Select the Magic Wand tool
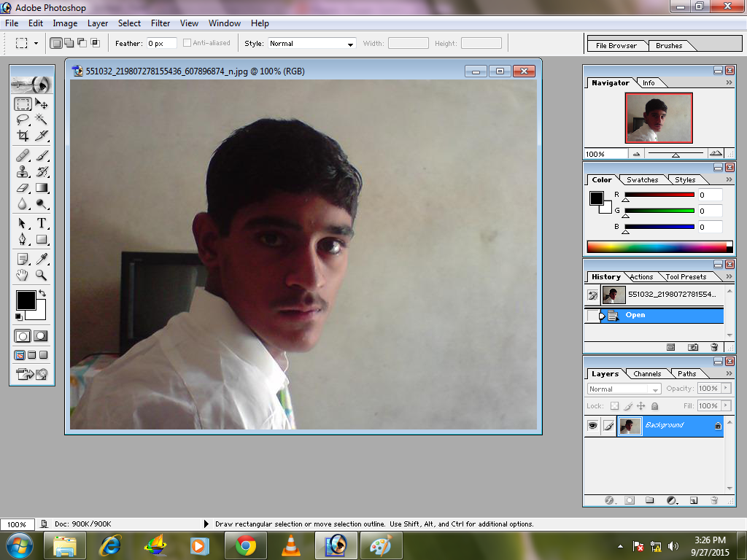Screen dimensions: 747x560 42,119
